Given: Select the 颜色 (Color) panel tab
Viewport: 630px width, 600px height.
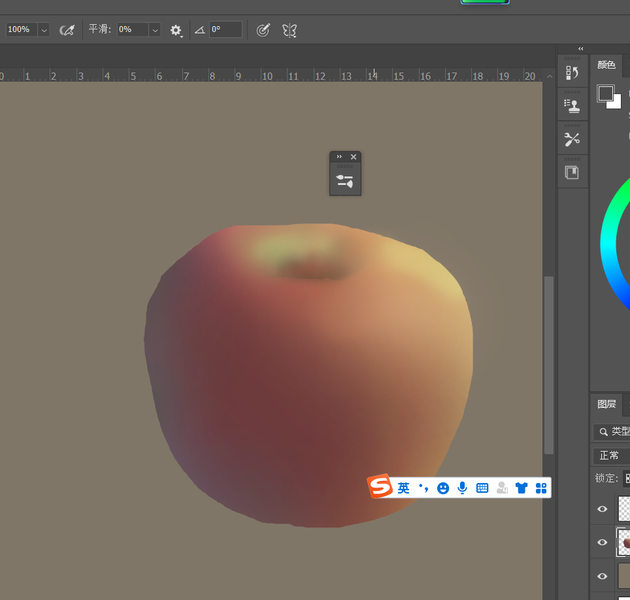Looking at the screenshot, I should 606,65.
